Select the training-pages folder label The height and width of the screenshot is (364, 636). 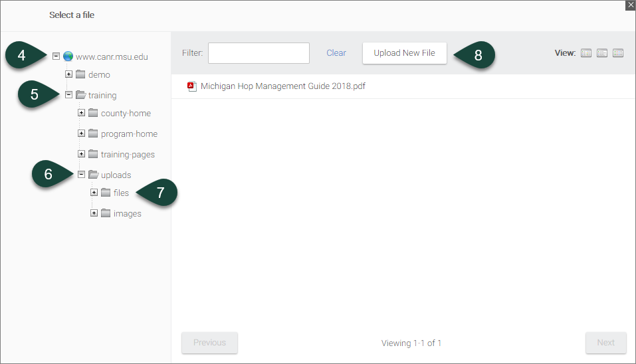(x=128, y=154)
